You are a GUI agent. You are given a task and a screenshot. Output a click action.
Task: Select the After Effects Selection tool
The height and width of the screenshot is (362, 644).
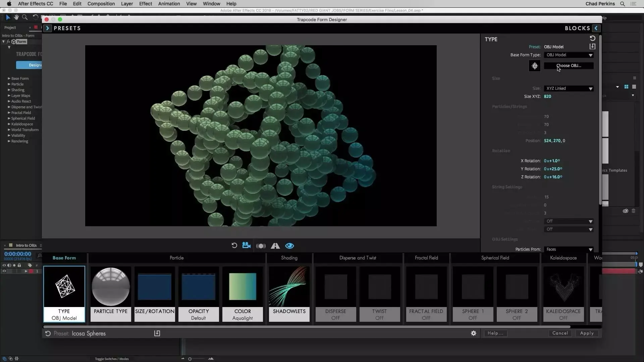point(8,17)
